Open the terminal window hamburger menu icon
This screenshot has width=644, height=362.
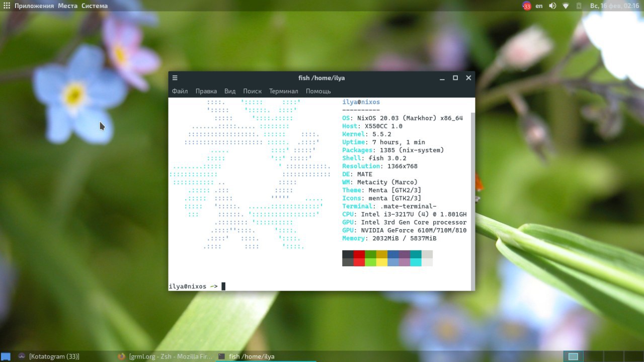[x=175, y=78]
